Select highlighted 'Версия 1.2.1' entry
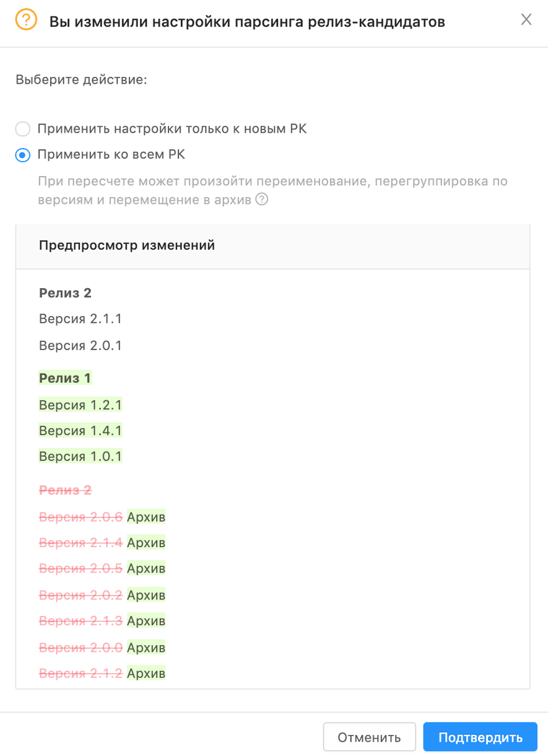The image size is (548, 756). pyautogui.click(x=80, y=405)
